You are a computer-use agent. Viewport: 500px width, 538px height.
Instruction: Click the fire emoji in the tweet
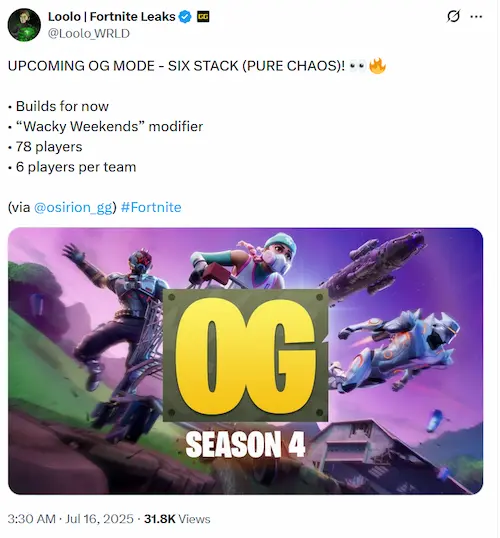pos(377,66)
